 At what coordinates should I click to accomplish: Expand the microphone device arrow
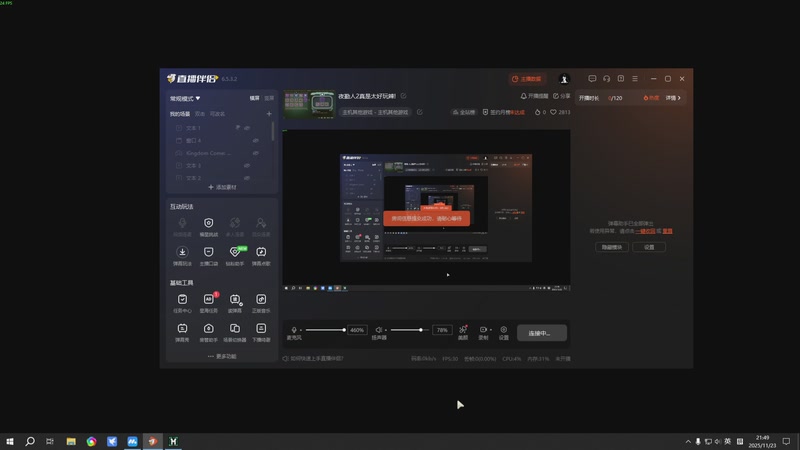pyautogui.click(x=301, y=330)
